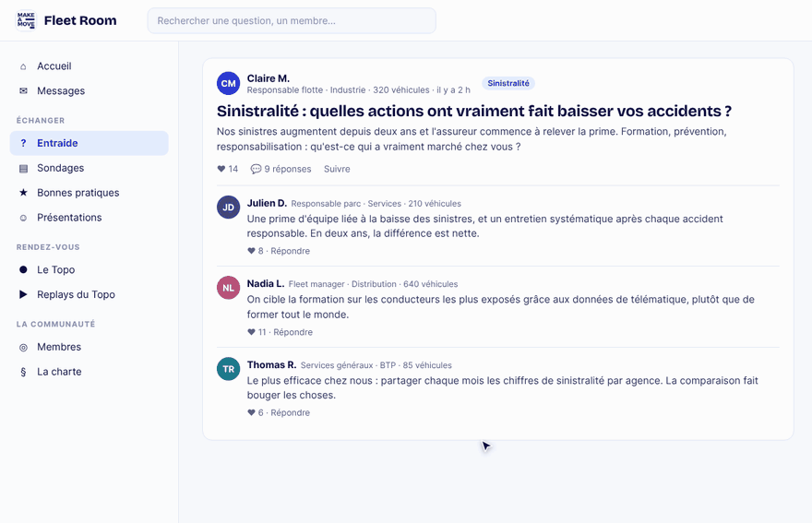Open Thomas R.'s TR avatar
This screenshot has height=523, width=812.
click(229, 369)
